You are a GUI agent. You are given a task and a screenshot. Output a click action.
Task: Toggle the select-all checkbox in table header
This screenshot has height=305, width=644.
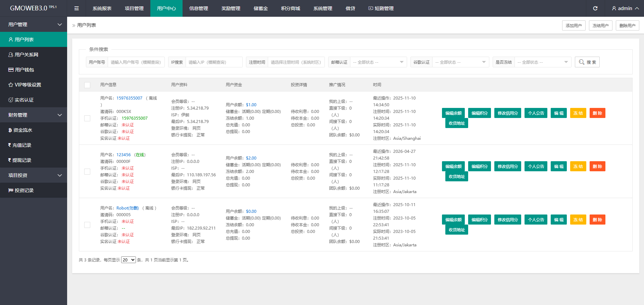pyautogui.click(x=87, y=85)
